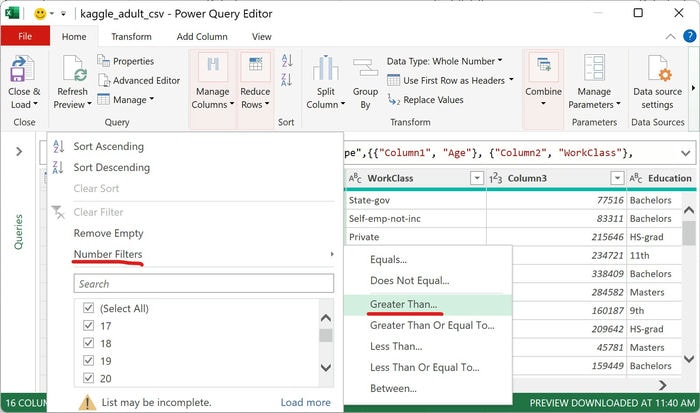
Task: Open the Column3 filter dropdown
Action: coord(617,178)
